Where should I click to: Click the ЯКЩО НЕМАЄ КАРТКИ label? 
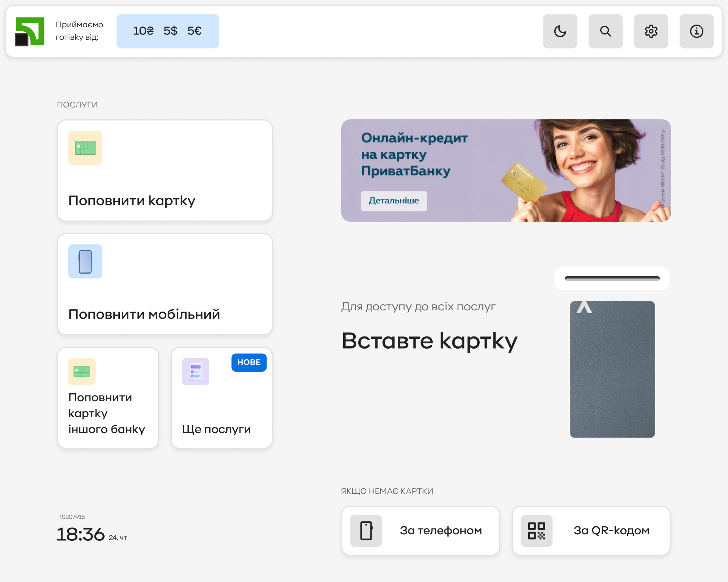387,491
